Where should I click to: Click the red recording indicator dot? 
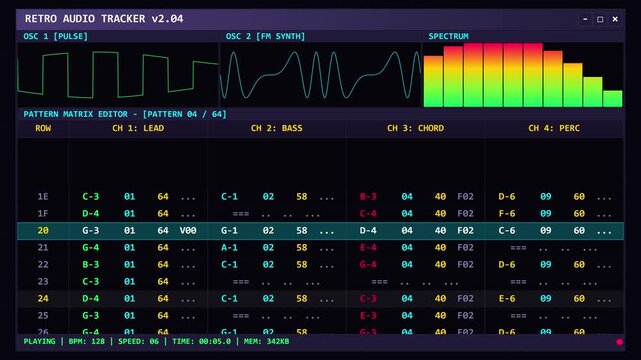tap(619, 342)
